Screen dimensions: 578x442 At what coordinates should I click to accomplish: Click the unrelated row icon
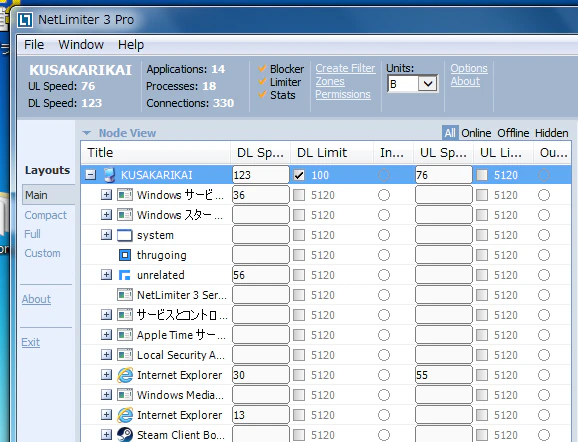tap(125, 275)
